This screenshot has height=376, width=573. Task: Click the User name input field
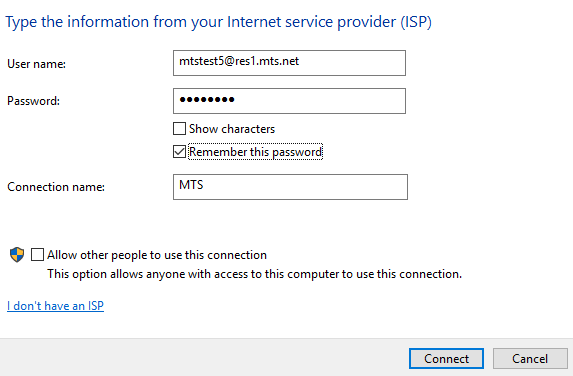pos(289,63)
